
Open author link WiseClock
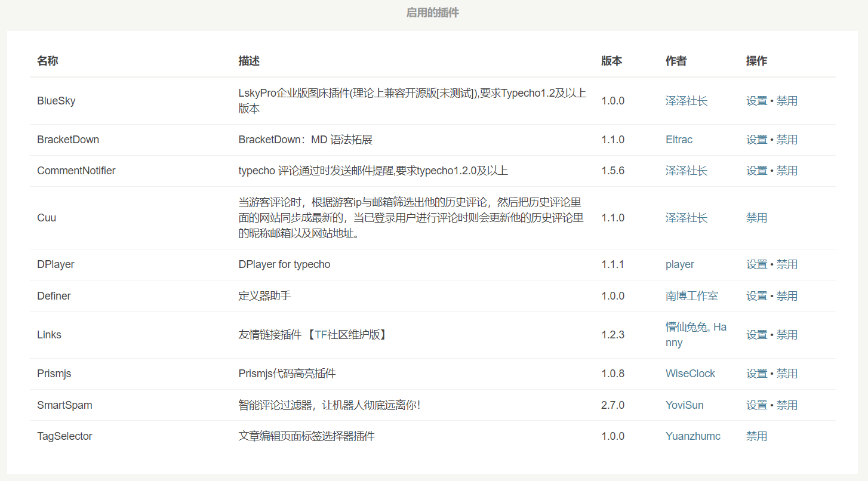[x=690, y=374]
